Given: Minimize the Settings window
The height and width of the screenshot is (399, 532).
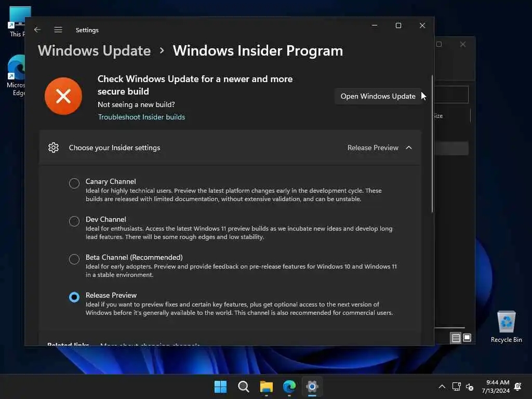Looking at the screenshot, I should (x=375, y=25).
